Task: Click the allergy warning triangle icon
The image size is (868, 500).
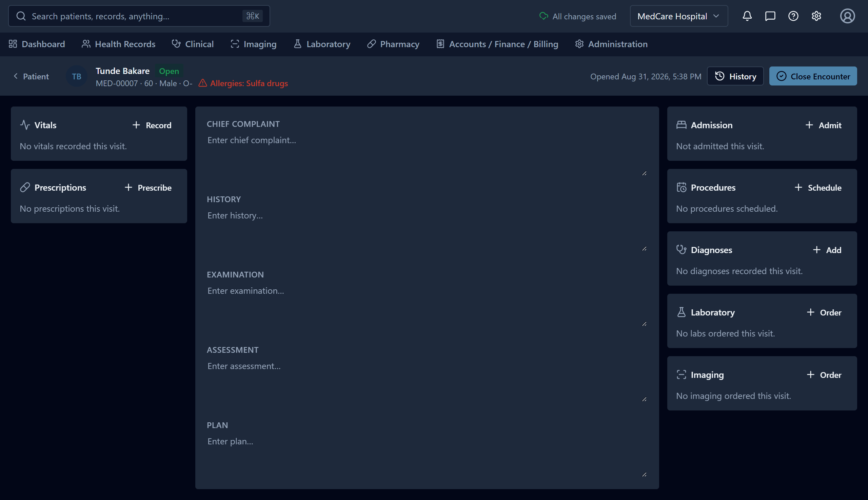Action: (x=202, y=83)
